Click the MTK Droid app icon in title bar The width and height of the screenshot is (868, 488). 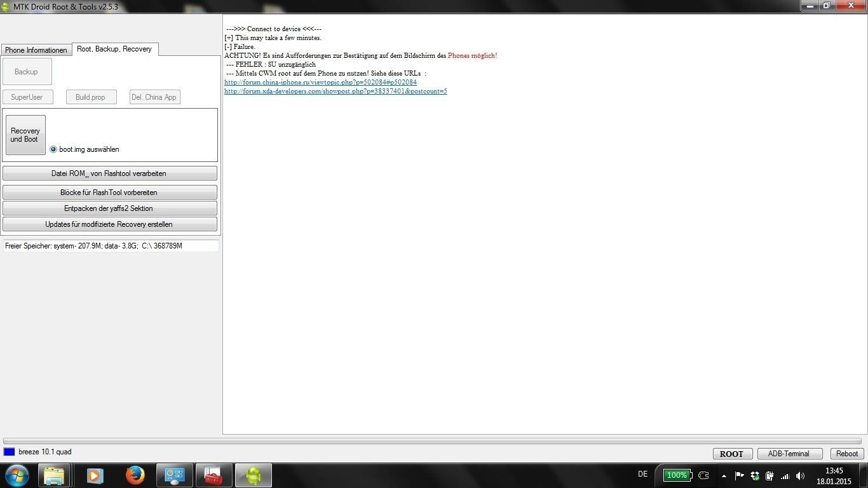[6, 7]
